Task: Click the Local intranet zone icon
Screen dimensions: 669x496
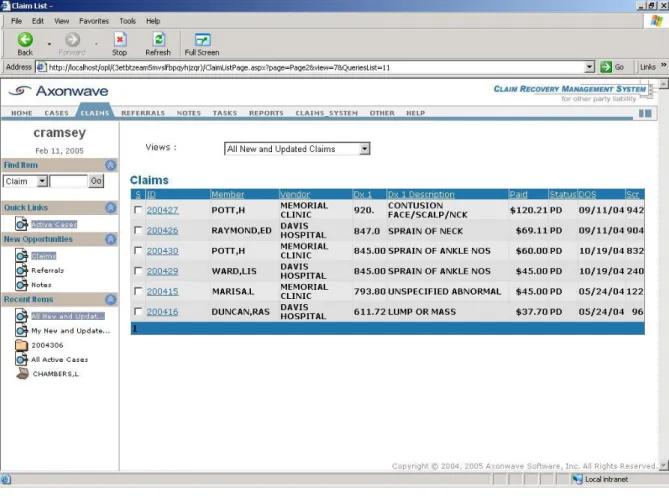Action: (x=577, y=479)
